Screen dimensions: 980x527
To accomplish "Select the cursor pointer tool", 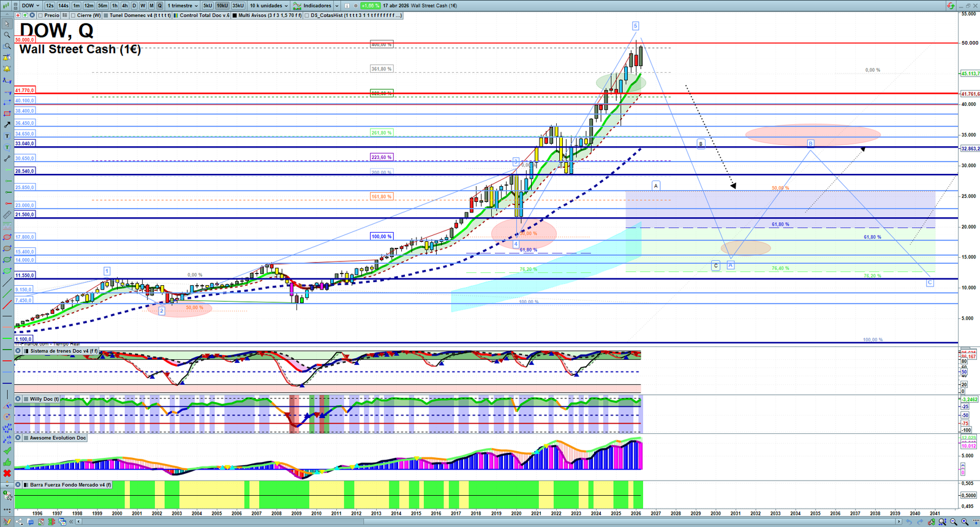I will [x=7, y=24].
